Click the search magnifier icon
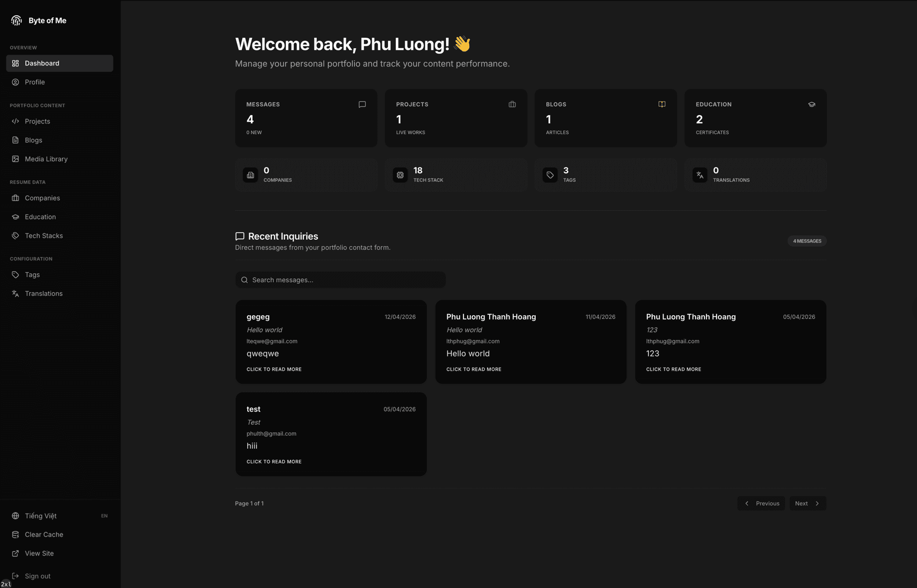 pos(244,280)
